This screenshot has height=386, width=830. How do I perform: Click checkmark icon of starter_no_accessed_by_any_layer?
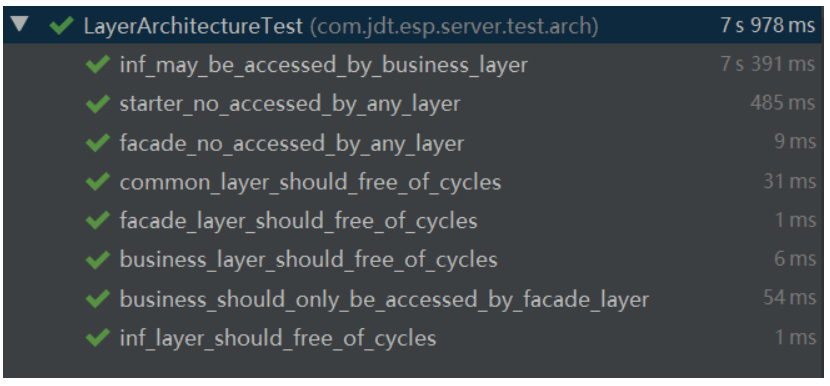pyautogui.click(x=97, y=104)
